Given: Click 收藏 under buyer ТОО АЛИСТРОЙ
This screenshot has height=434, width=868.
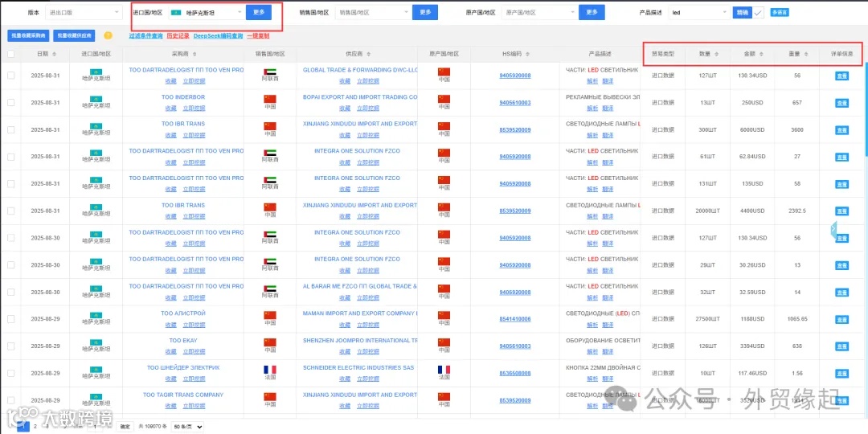Looking at the screenshot, I should click(171, 325).
